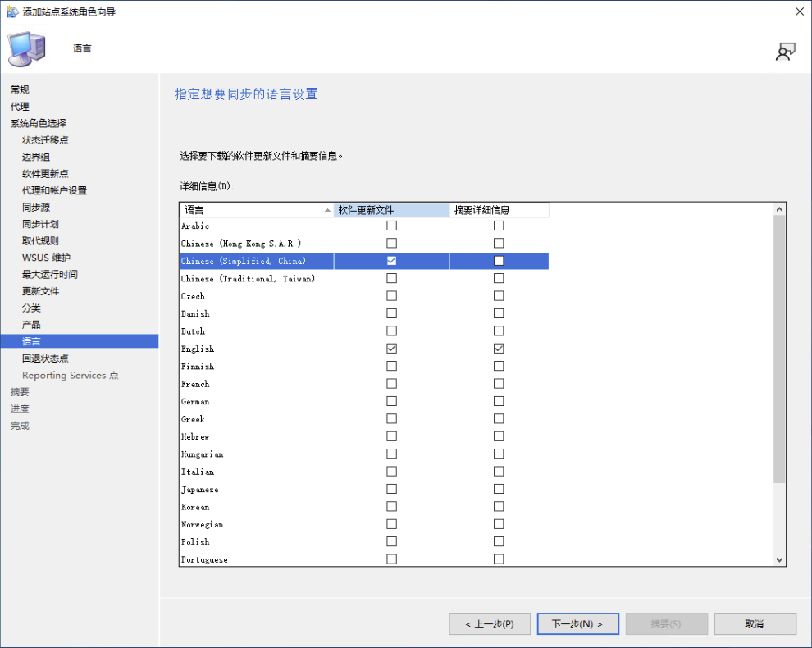Sort by the 语言 column header
Viewport: 812px width, 648px height.
pyautogui.click(x=257, y=210)
